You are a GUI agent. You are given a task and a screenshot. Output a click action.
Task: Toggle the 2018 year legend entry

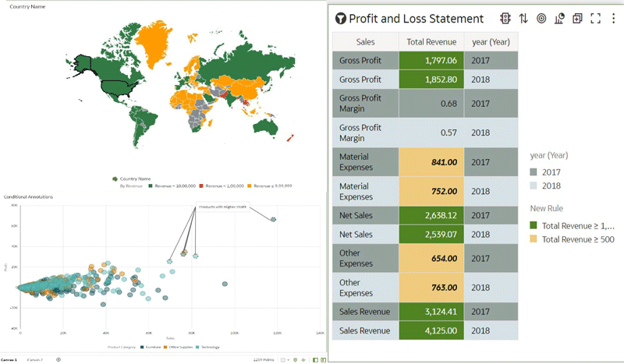(534, 186)
